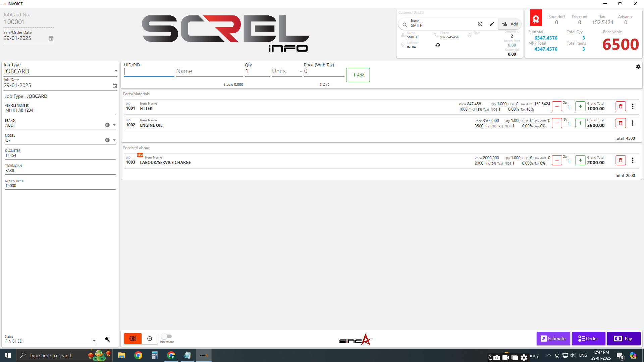This screenshot has width=644, height=362.
Task: Clear customer search with block icon
Action: 480,24
